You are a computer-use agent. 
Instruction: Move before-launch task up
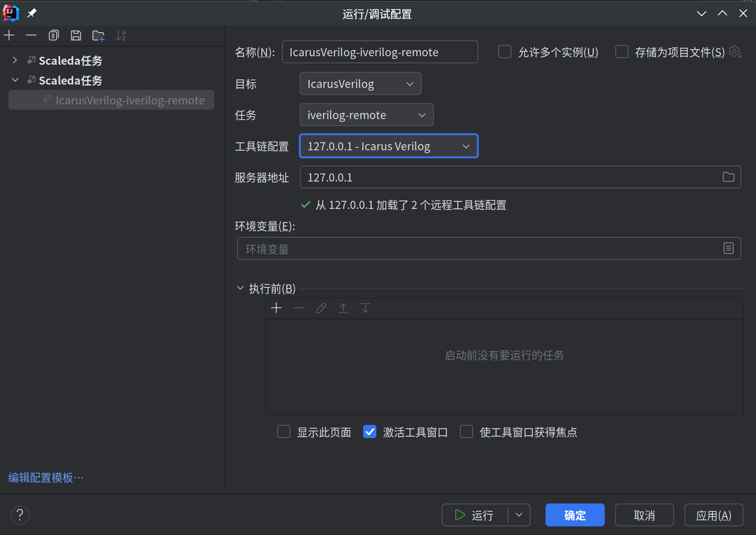pyautogui.click(x=343, y=308)
